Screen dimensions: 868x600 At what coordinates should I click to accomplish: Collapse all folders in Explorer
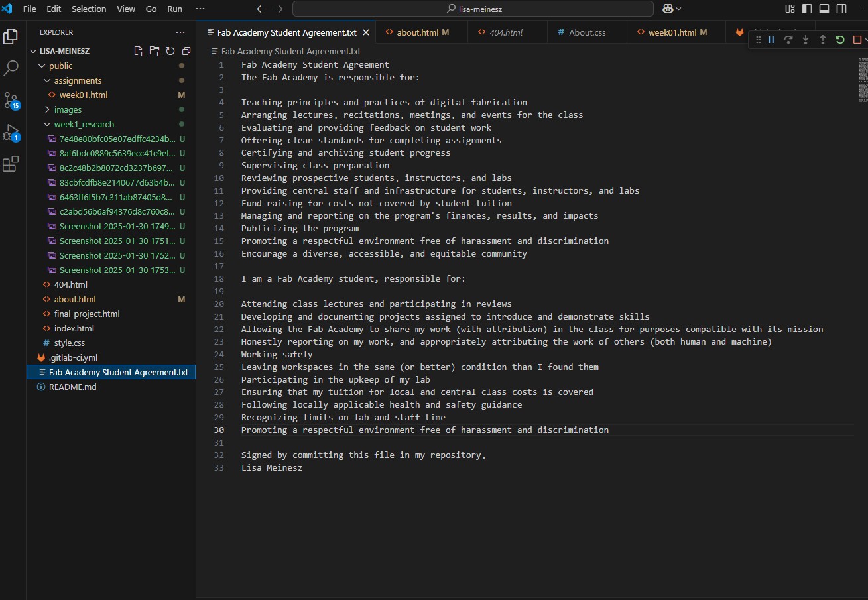186,51
